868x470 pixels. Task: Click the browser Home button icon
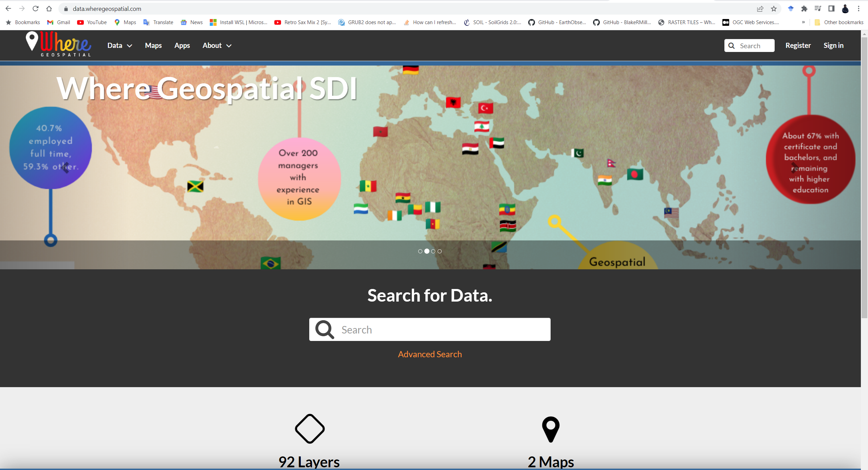point(49,9)
